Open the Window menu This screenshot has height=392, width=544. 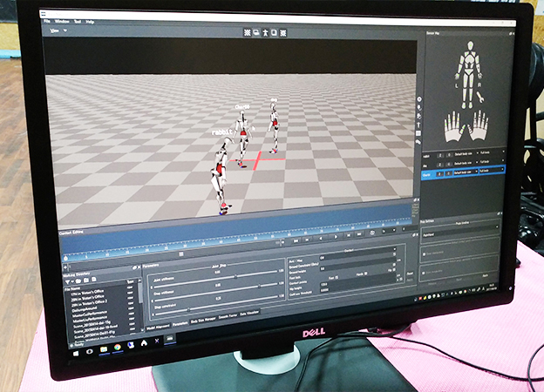[x=62, y=21]
